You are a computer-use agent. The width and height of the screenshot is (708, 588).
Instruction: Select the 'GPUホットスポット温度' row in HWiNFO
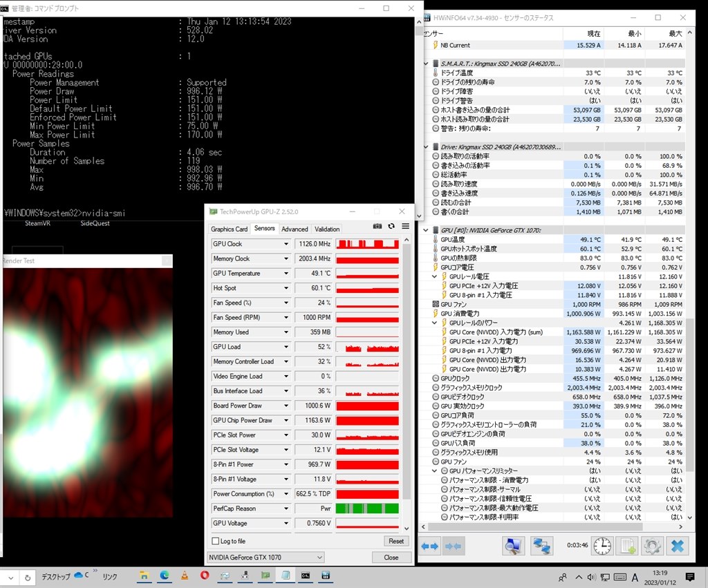[555, 249]
